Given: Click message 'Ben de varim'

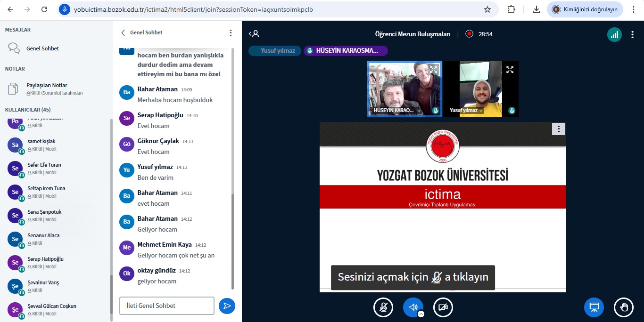Looking at the screenshot, I should (156, 177).
